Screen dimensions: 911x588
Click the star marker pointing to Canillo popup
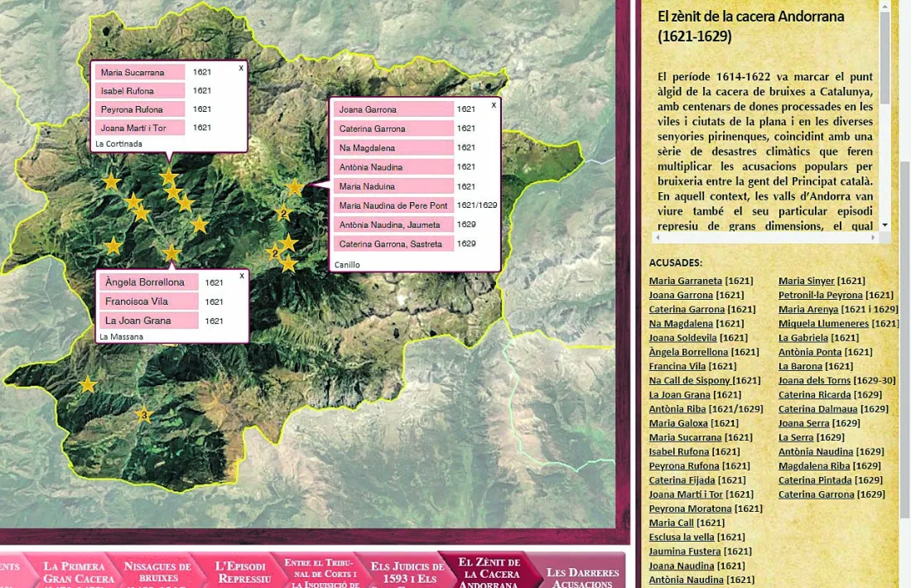[x=295, y=187]
